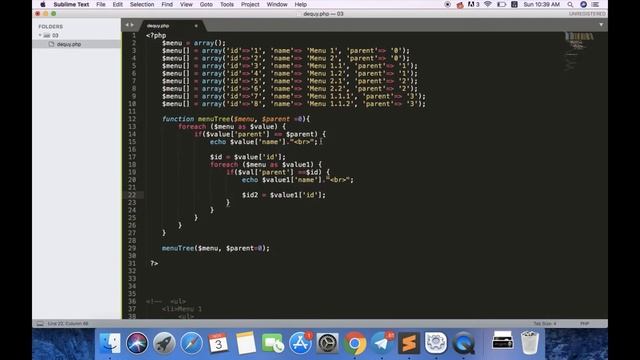Go to previous tab with left arrow

(x=127, y=25)
